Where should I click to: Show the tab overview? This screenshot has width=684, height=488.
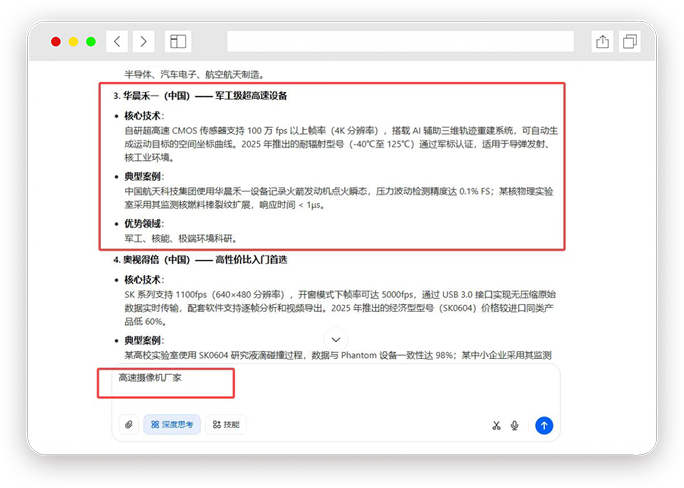tap(631, 41)
